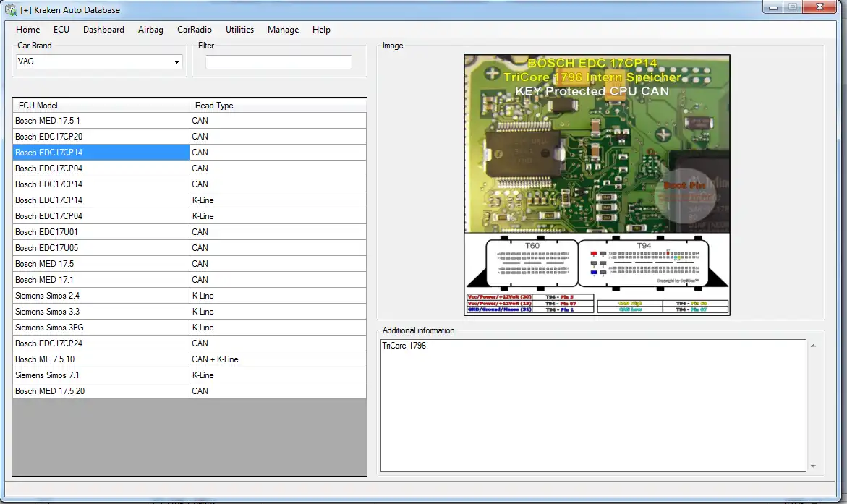Open the Utilities menu
Viewport: 847px width, 504px height.
239,30
